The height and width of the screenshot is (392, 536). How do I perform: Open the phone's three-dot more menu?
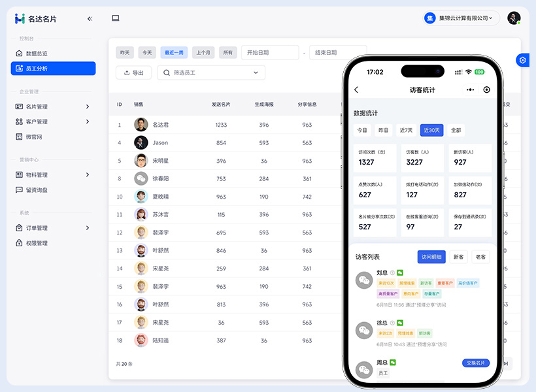pyautogui.click(x=471, y=90)
